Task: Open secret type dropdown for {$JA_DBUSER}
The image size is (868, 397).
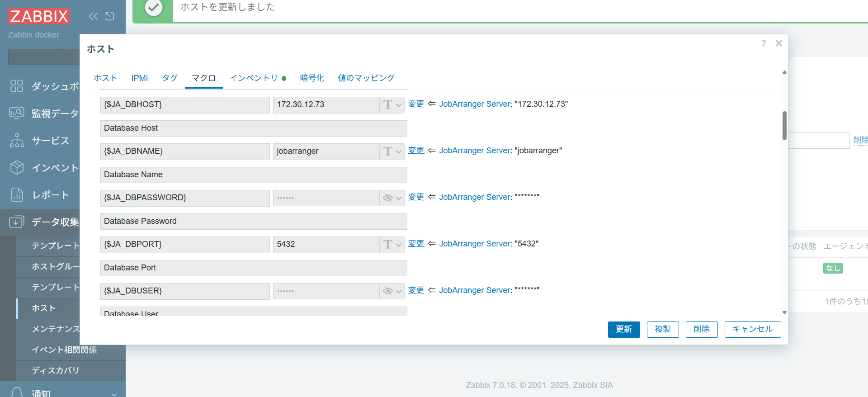Action: point(392,291)
